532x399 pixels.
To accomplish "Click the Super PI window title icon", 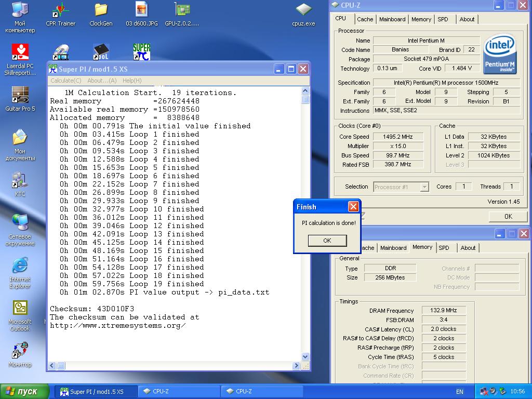I will [x=53, y=69].
